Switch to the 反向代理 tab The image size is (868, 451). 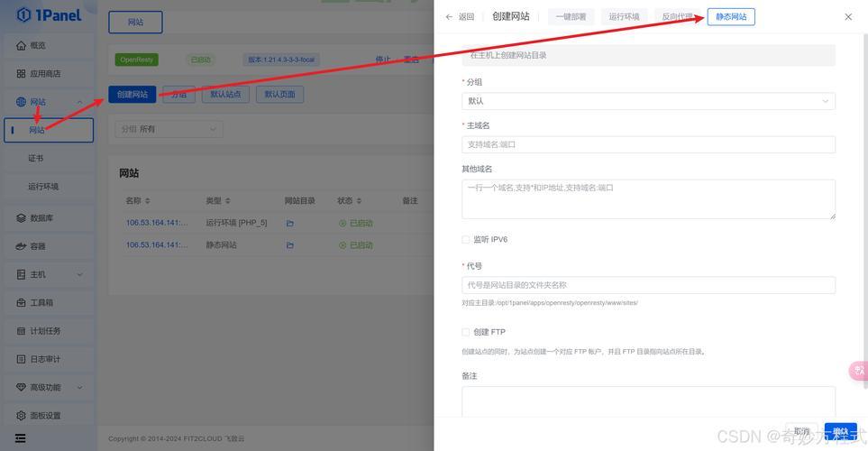tap(677, 16)
